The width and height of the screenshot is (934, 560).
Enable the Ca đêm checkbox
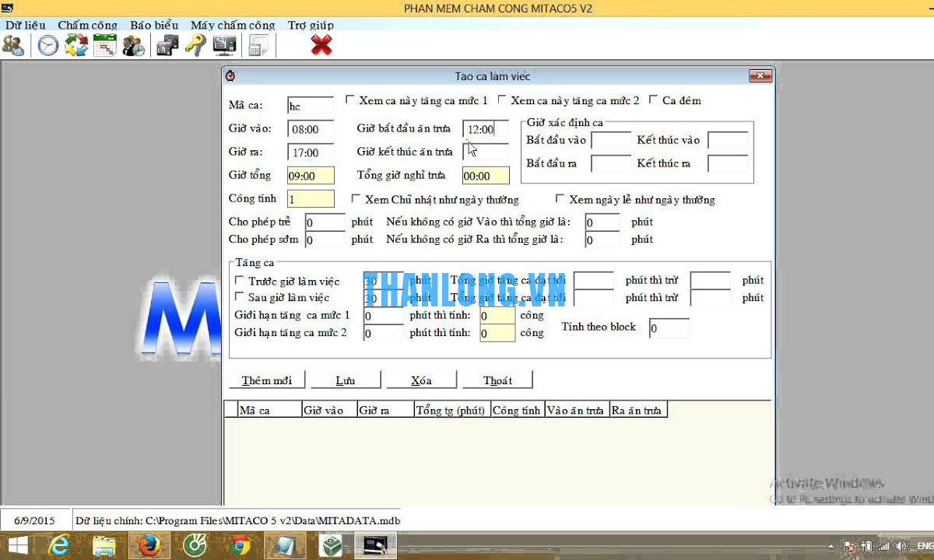(x=654, y=100)
